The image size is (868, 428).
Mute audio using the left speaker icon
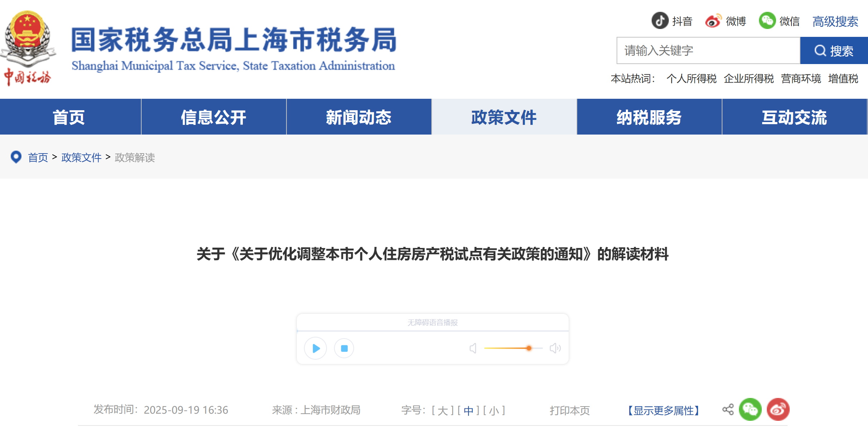tap(473, 347)
